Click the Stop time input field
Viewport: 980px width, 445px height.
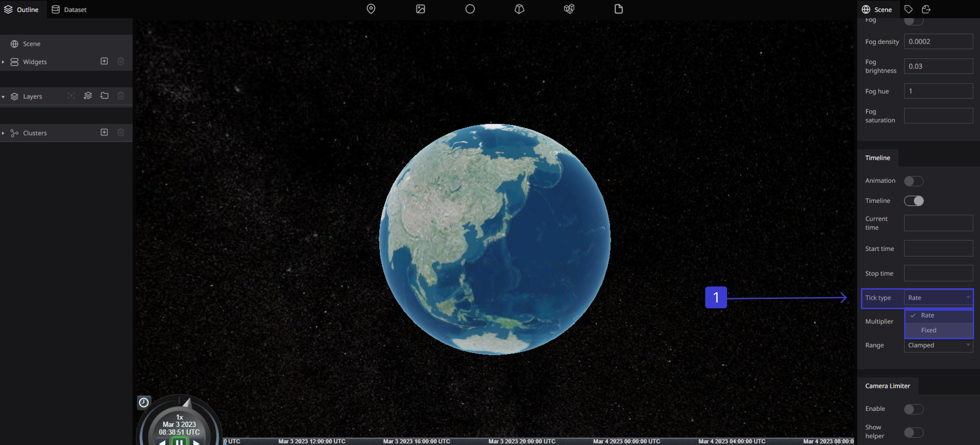938,273
